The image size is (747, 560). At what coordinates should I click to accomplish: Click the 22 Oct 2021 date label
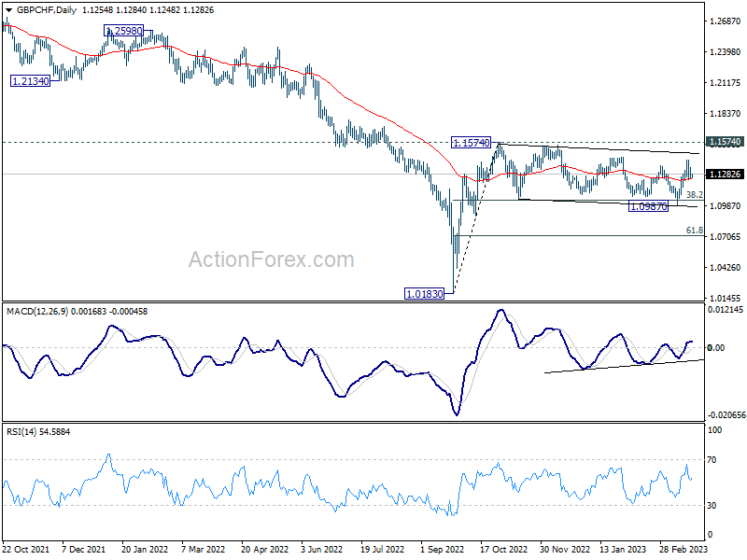tap(26, 550)
